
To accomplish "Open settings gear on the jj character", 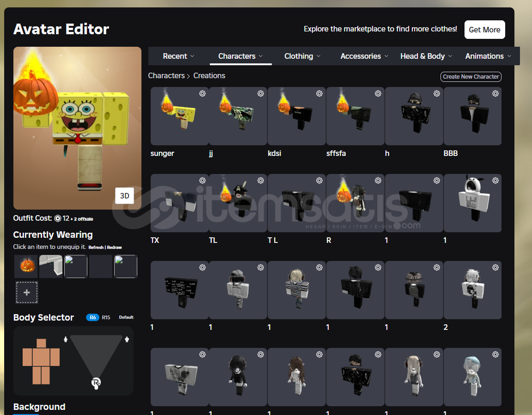I will 261,93.
